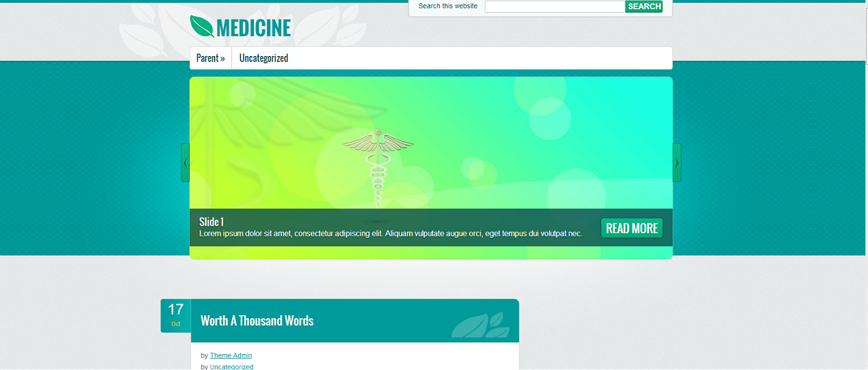Go to the previous slide using left arrow

tap(185, 162)
